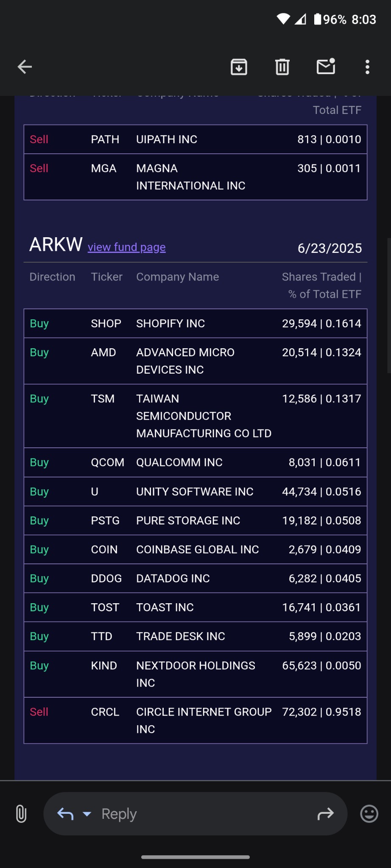
Task: Delete email with trash icon
Action: tap(282, 67)
